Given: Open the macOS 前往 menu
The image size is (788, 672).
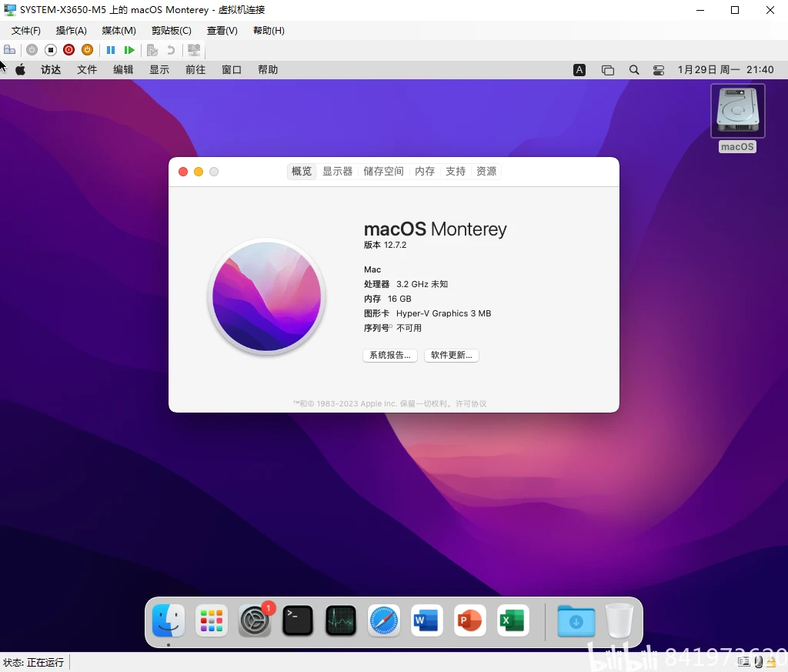Looking at the screenshot, I should coord(195,70).
